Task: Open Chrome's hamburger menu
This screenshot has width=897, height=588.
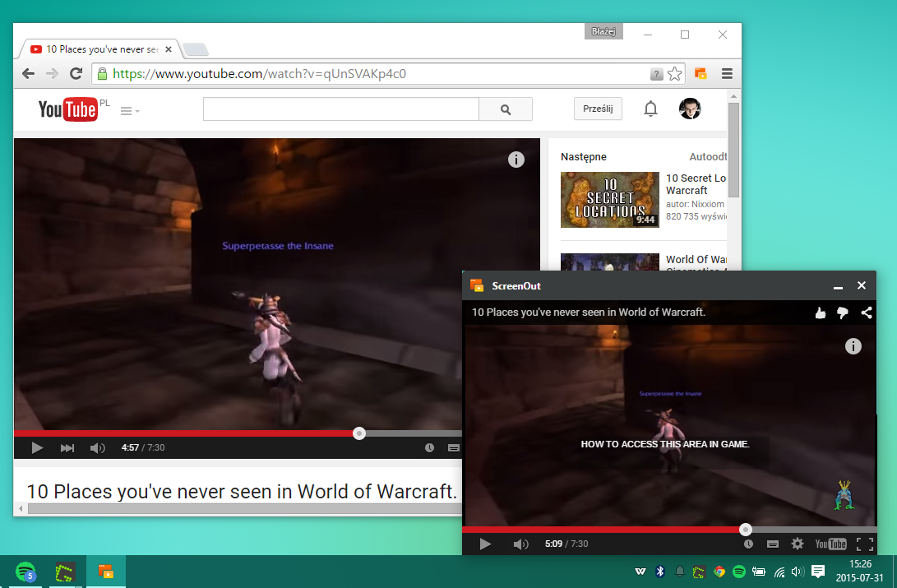Action: click(727, 74)
